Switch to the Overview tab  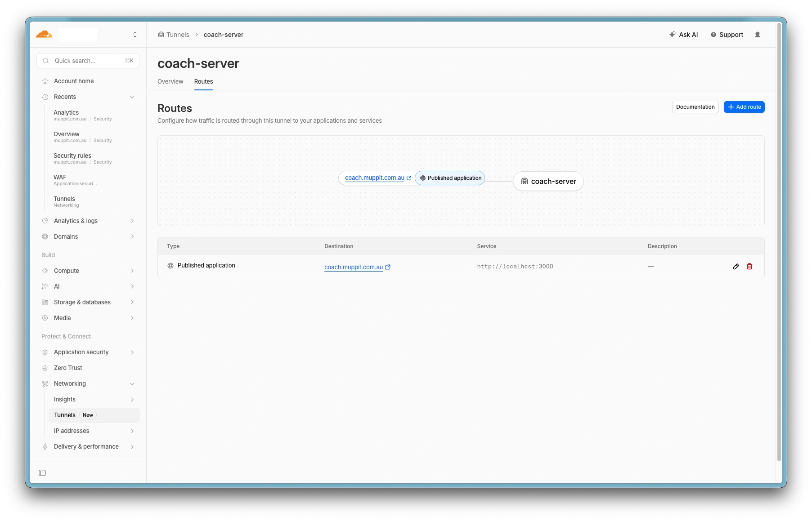(170, 81)
